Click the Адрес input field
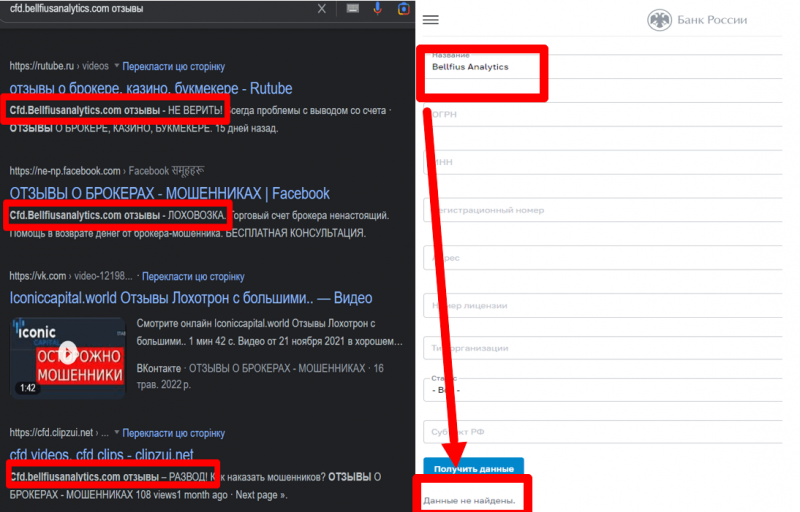Image resolution: width=800 pixels, height=512 pixels. click(603, 258)
